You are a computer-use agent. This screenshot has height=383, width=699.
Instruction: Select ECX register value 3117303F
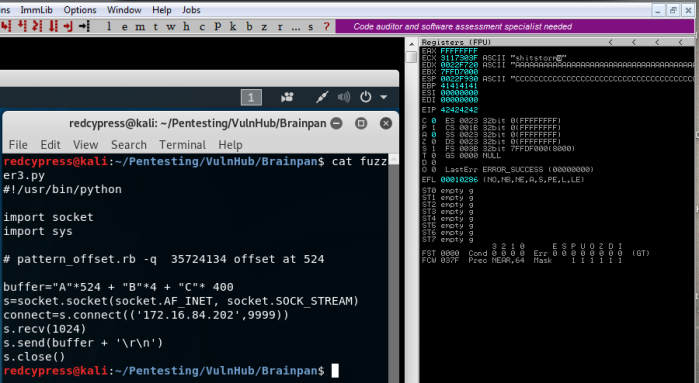point(459,58)
